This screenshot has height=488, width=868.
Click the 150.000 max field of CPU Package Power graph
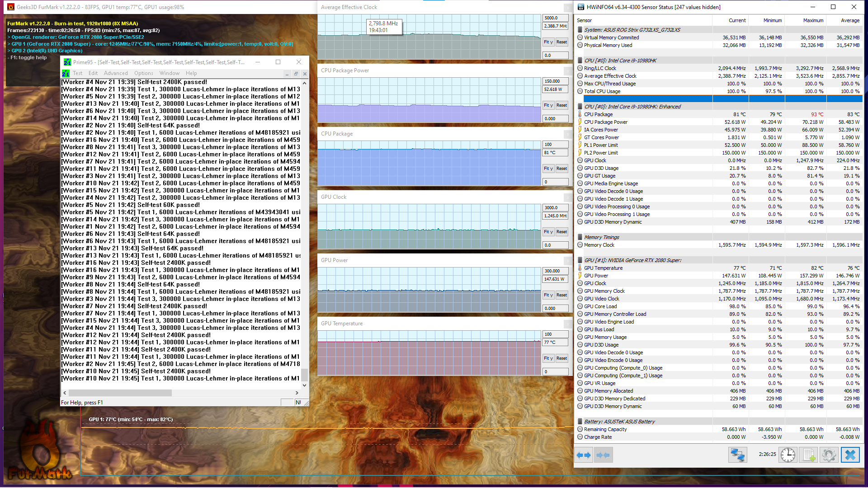coord(555,81)
